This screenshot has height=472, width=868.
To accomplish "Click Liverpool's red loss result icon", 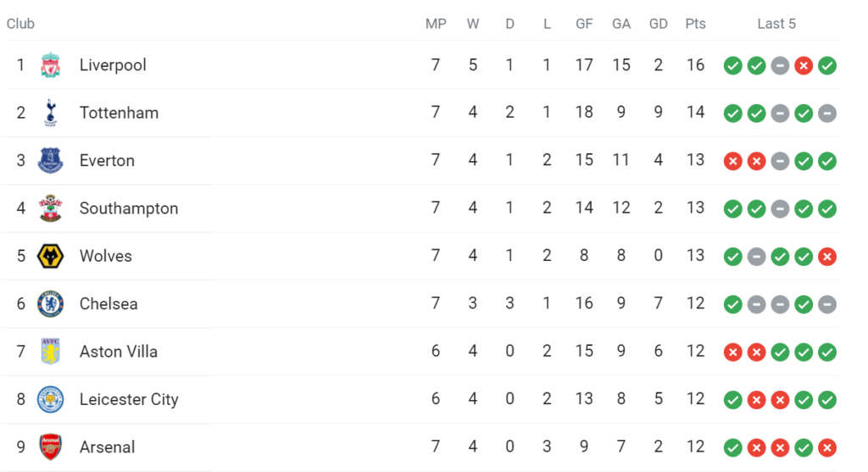I will click(804, 66).
